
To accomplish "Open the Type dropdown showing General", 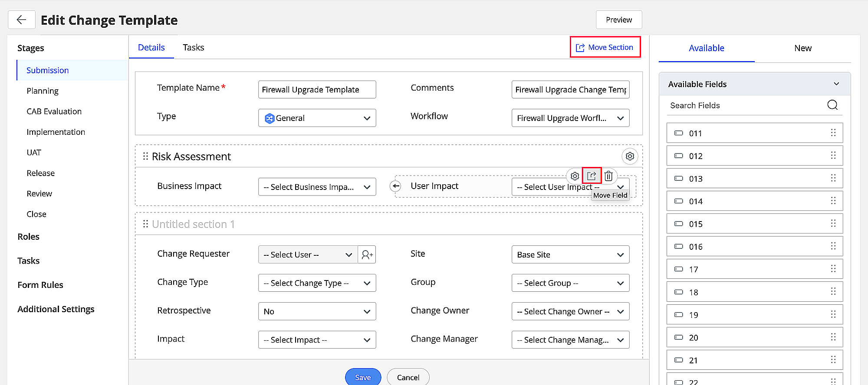I will pos(317,118).
